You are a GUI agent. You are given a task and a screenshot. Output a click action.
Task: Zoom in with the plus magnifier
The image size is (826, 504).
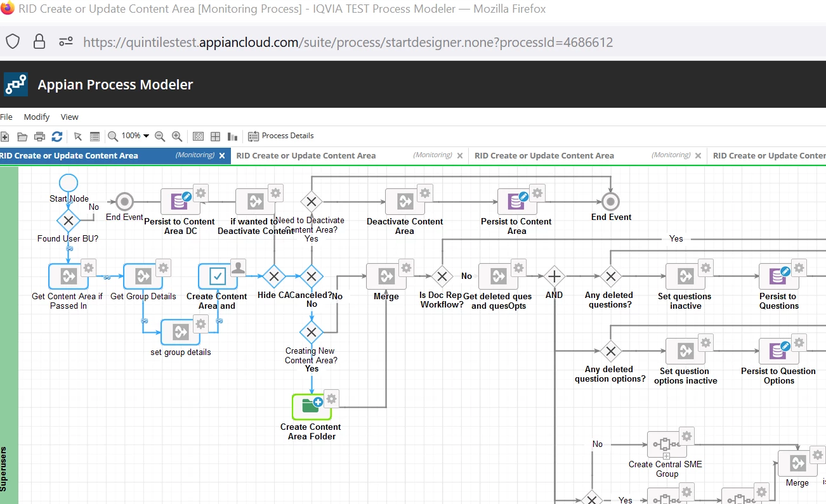(x=177, y=136)
